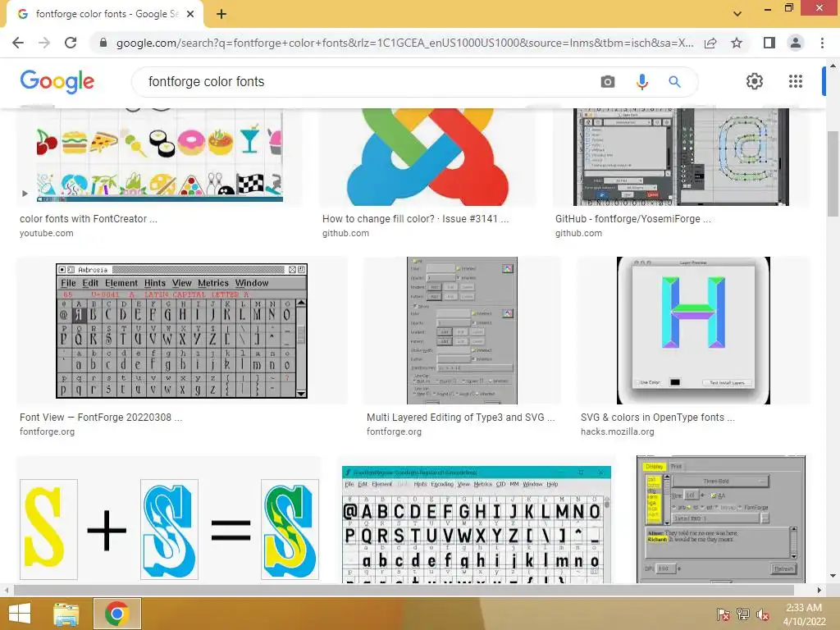Image resolution: width=840 pixels, height=630 pixels.
Task: Open 'SVG & colors in OpenType fonts' link
Action: tap(657, 418)
